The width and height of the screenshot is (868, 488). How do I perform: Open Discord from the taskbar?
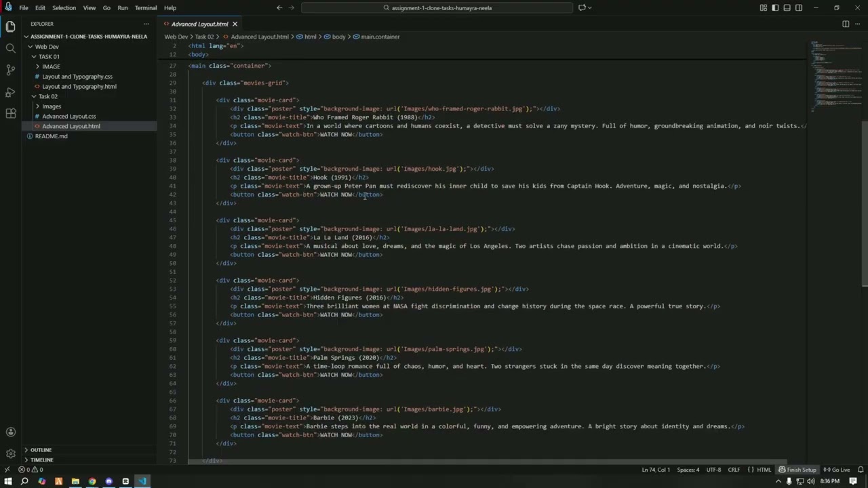pyautogui.click(x=108, y=481)
